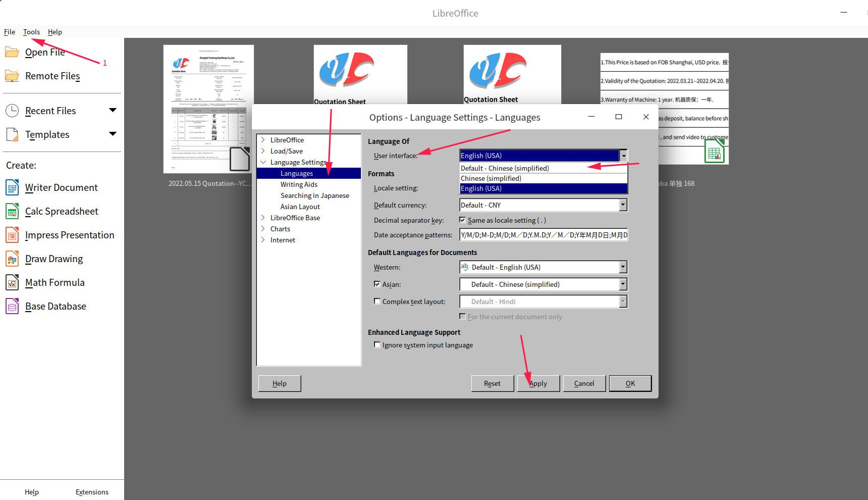Open the File menu

click(x=10, y=32)
